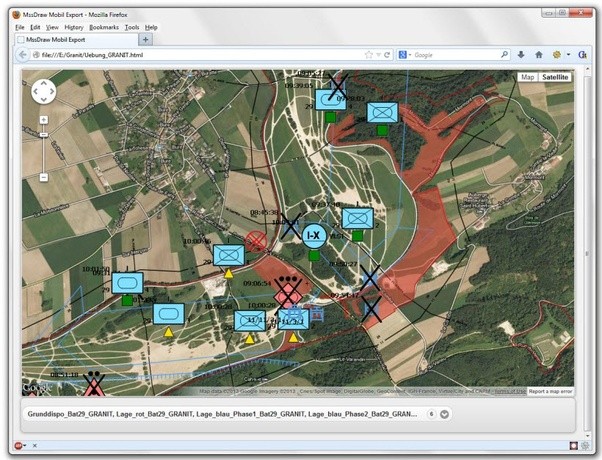Image resolution: width=602 pixels, height=460 pixels.
Task: Open the Adblock Plus status bar icon
Action: point(18,445)
